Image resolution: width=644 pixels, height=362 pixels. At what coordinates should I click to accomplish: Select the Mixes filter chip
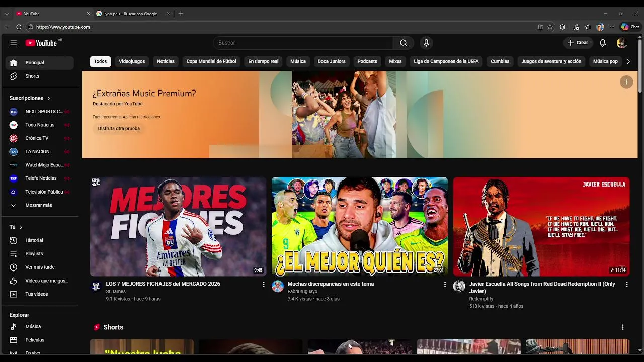tap(395, 61)
